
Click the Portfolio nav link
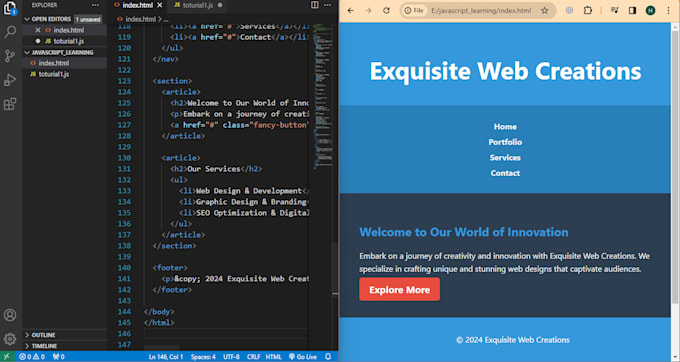pos(505,142)
